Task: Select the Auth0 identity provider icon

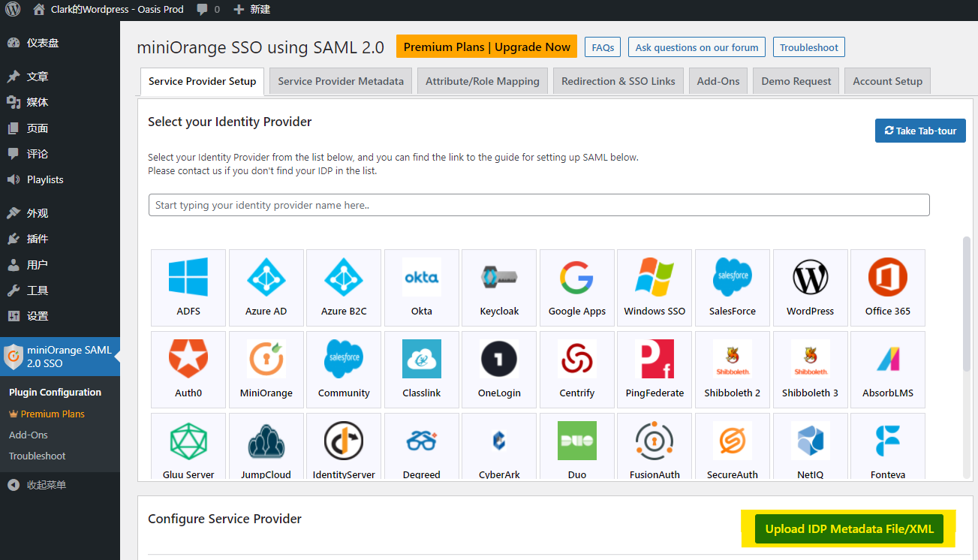Action: click(x=188, y=360)
